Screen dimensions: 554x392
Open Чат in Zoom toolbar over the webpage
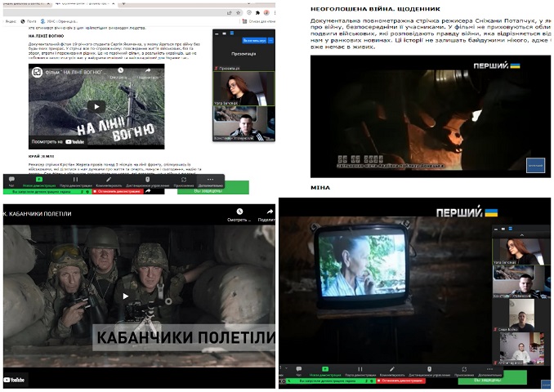[11, 181]
